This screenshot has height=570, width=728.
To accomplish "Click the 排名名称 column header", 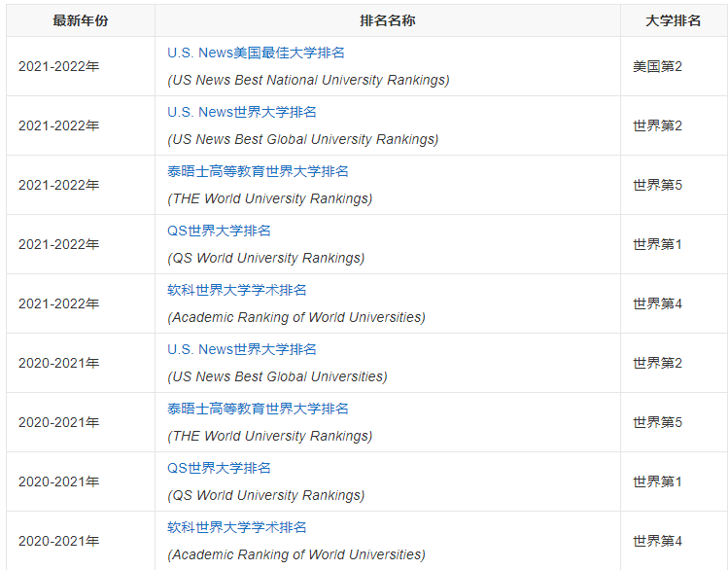I will 388,20.
